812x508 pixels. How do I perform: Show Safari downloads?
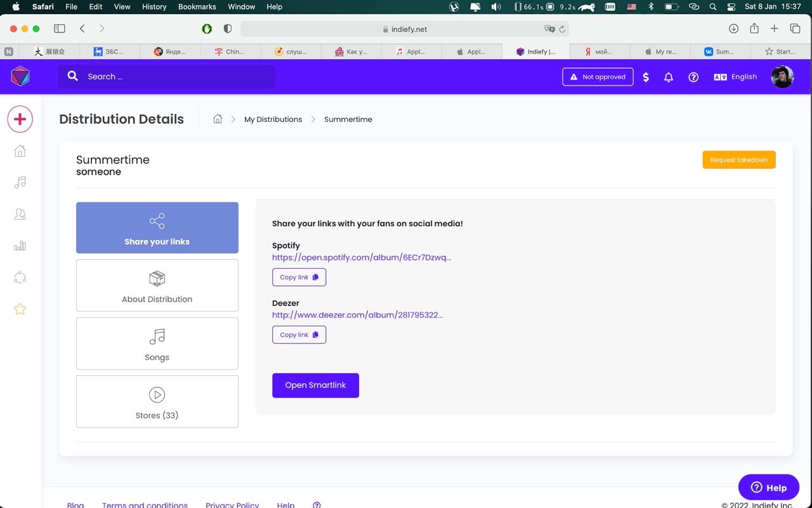pyautogui.click(x=733, y=29)
